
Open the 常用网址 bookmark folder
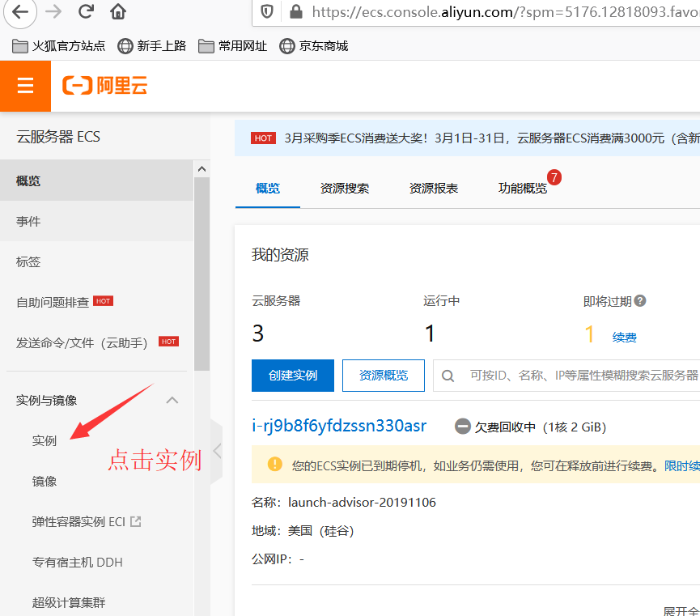[x=232, y=46]
